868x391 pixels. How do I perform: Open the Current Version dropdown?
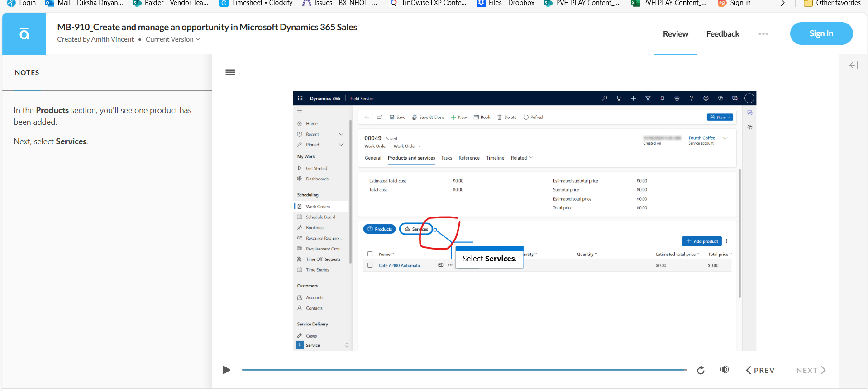click(173, 39)
